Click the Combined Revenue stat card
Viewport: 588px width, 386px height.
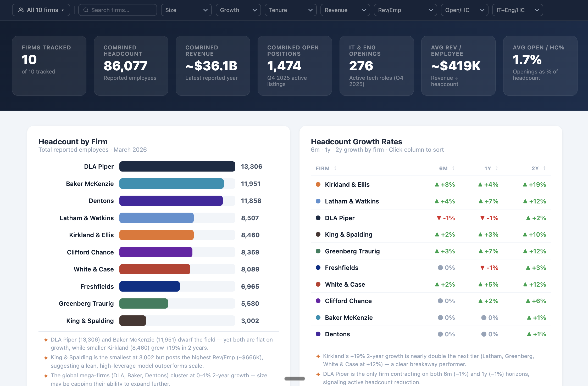coord(213,66)
